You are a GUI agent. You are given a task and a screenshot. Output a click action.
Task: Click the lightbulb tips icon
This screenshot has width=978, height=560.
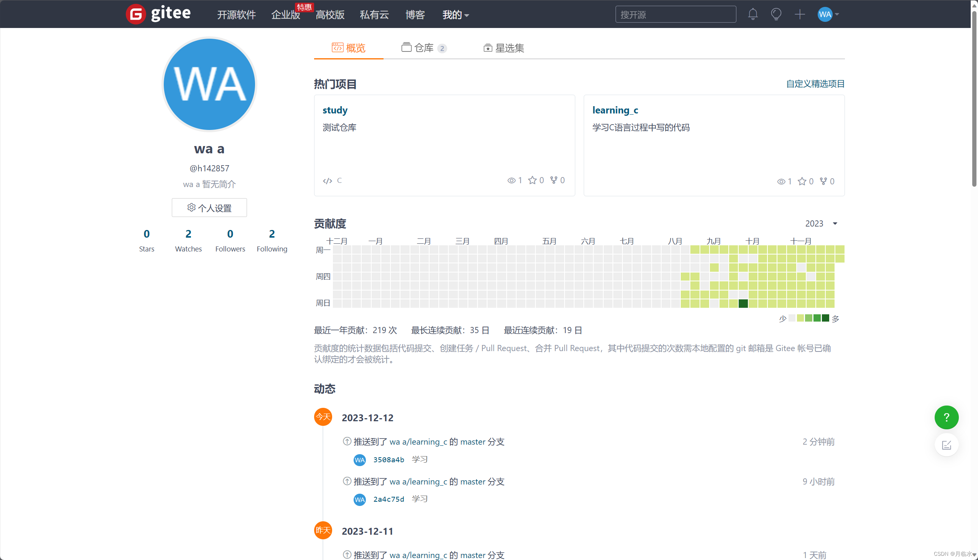[x=776, y=14]
